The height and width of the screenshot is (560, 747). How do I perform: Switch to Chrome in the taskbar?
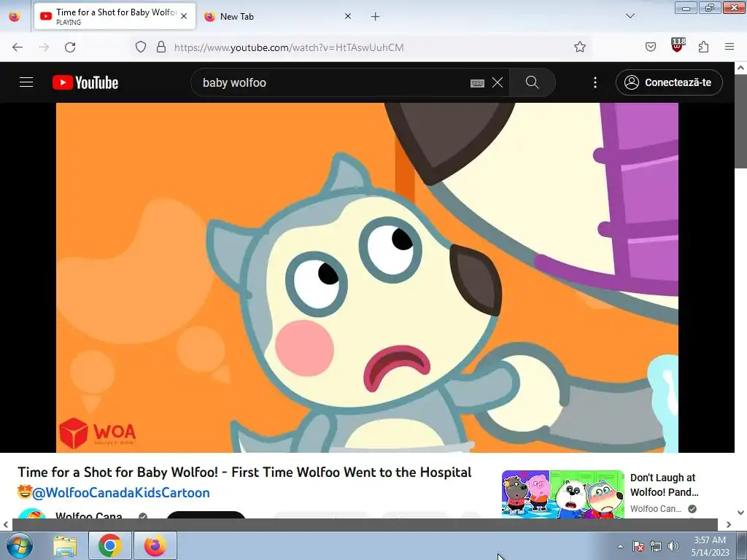click(x=110, y=545)
